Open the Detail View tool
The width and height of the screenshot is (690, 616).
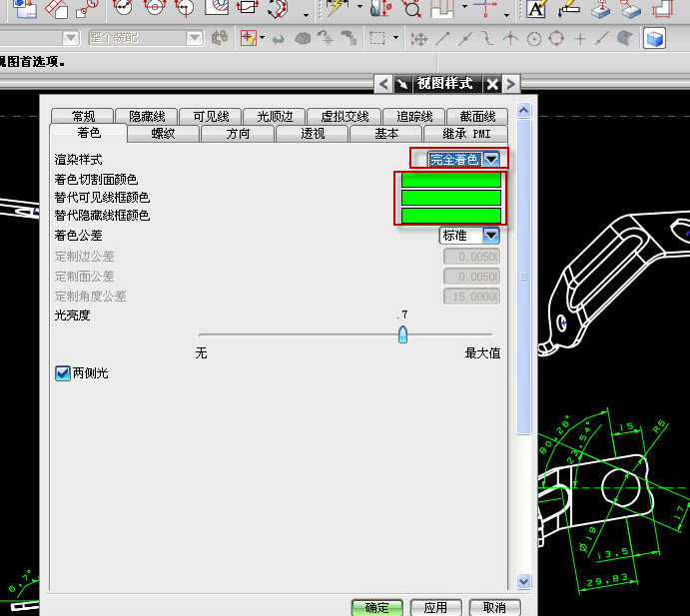pyautogui.click(x=87, y=8)
